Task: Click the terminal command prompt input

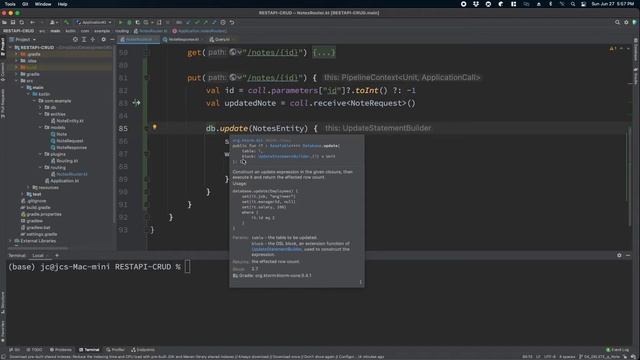Action: tap(187, 267)
